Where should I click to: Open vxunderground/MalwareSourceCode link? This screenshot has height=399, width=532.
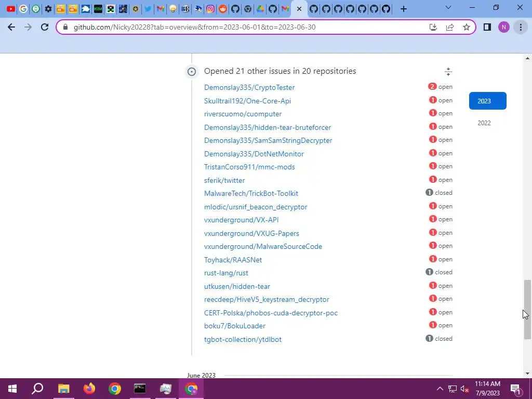click(x=263, y=246)
